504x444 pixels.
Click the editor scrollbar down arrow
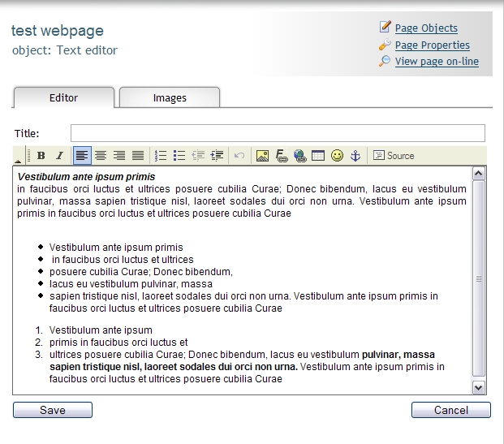[478, 388]
